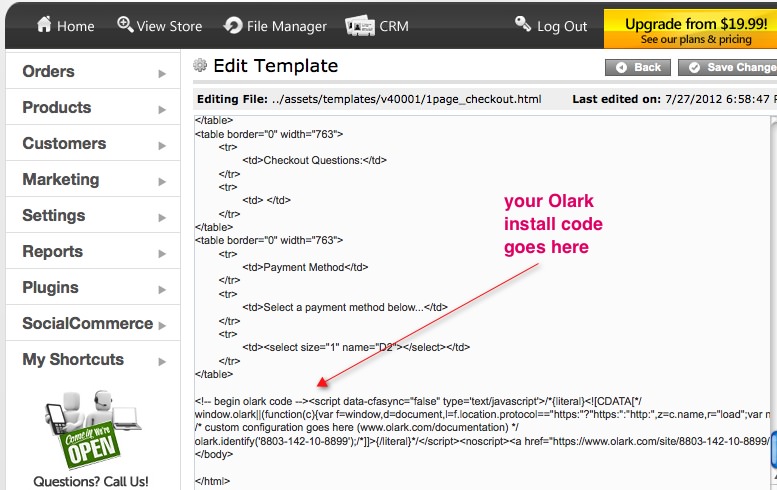The image size is (777, 490).
Task: Open the Upgrade from $19.99 banner
Action: 690,30
